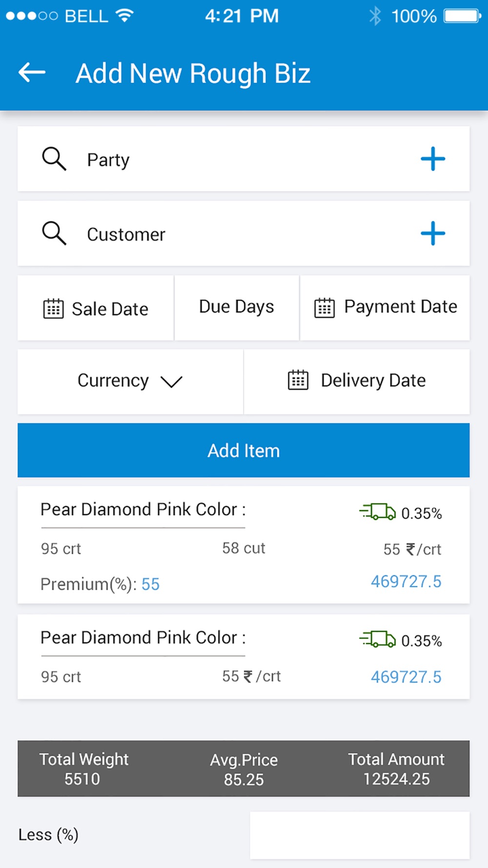This screenshot has width=488, height=868.
Task: Tap first item's 469727.5 amount link
Action: 406,581
